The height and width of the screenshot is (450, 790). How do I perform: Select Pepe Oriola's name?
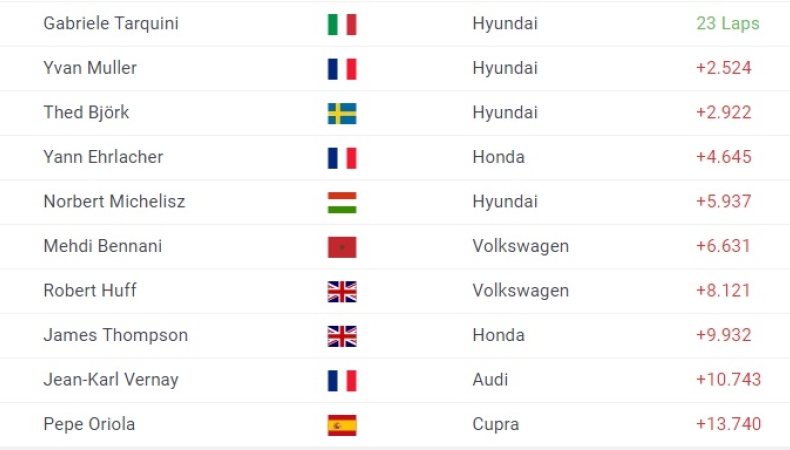(89, 424)
